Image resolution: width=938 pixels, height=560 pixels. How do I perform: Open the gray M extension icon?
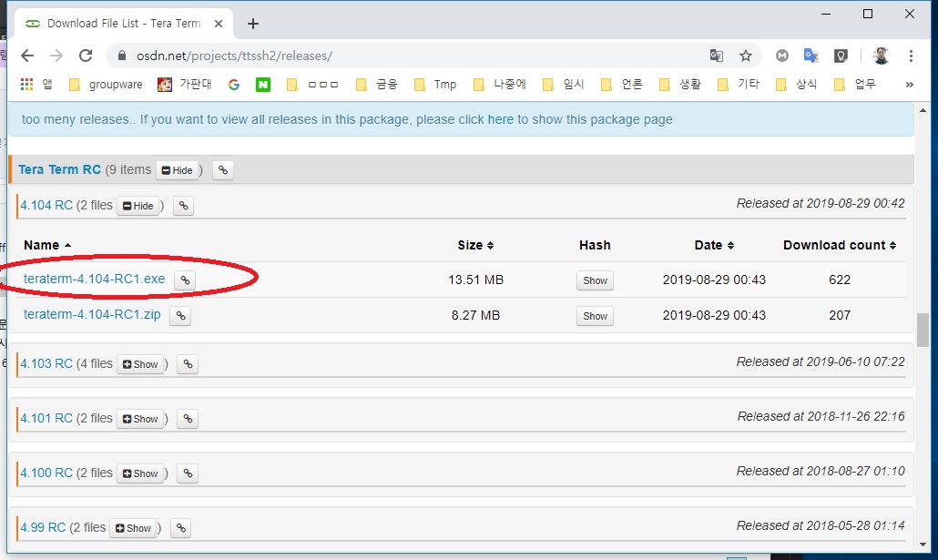[782, 56]
